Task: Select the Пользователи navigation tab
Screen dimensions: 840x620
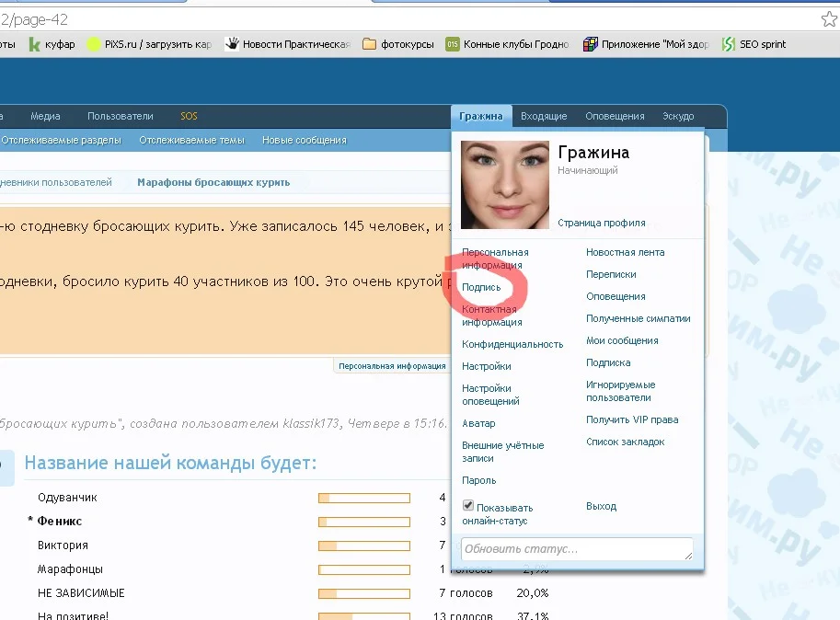Action: click(x=121, y=116)
